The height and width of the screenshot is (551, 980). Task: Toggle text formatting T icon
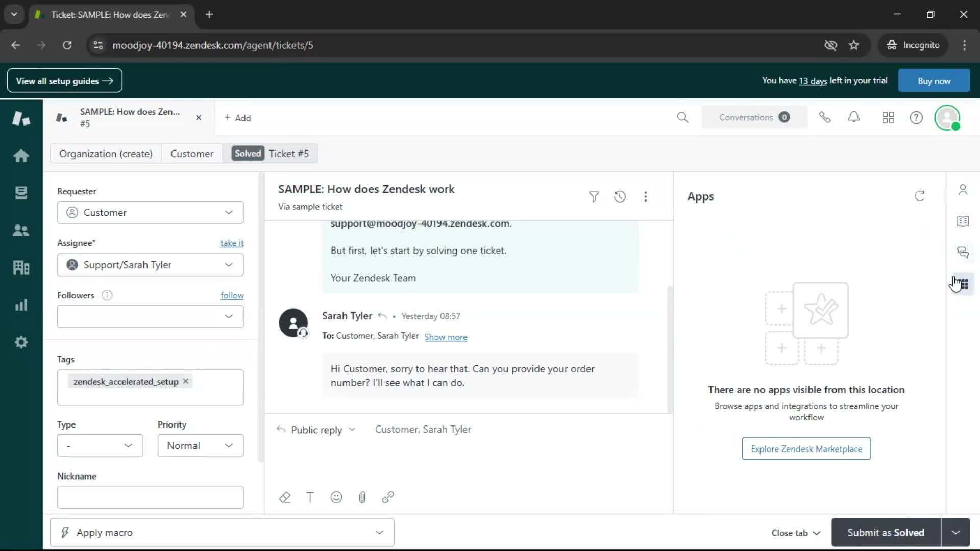310,497
